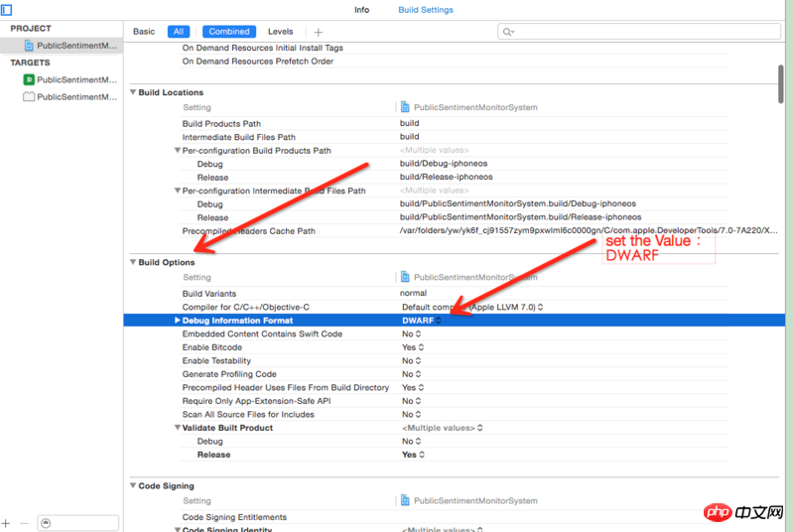Viewport: 794px width, 532px height.
Task: Change Embedded Content Contains Swift Code value
Action: (411, 334)
